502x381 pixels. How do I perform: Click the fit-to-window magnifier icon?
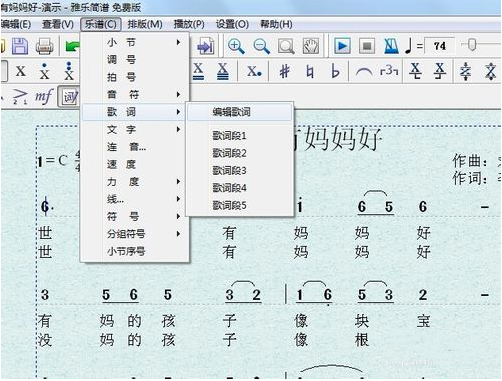pos(286,46)
